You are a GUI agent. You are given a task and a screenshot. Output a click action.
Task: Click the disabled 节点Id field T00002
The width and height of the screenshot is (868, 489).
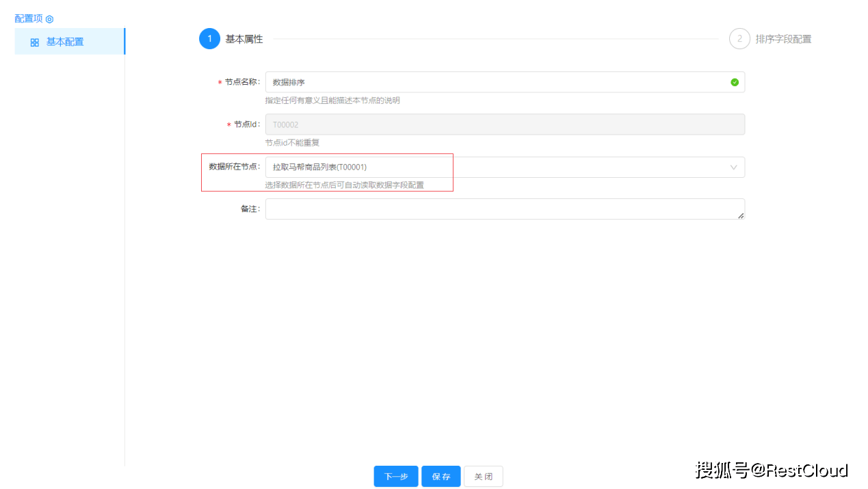[505, 124]
